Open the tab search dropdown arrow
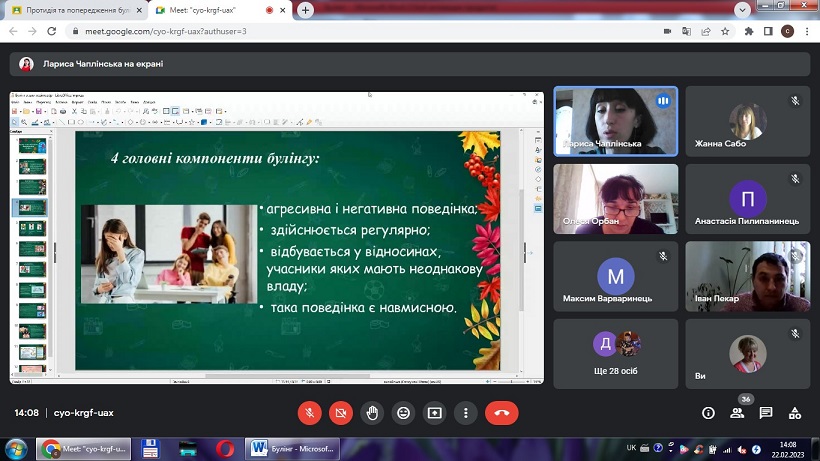This screenshot has width=820, height=461. [x=742, y=10]
